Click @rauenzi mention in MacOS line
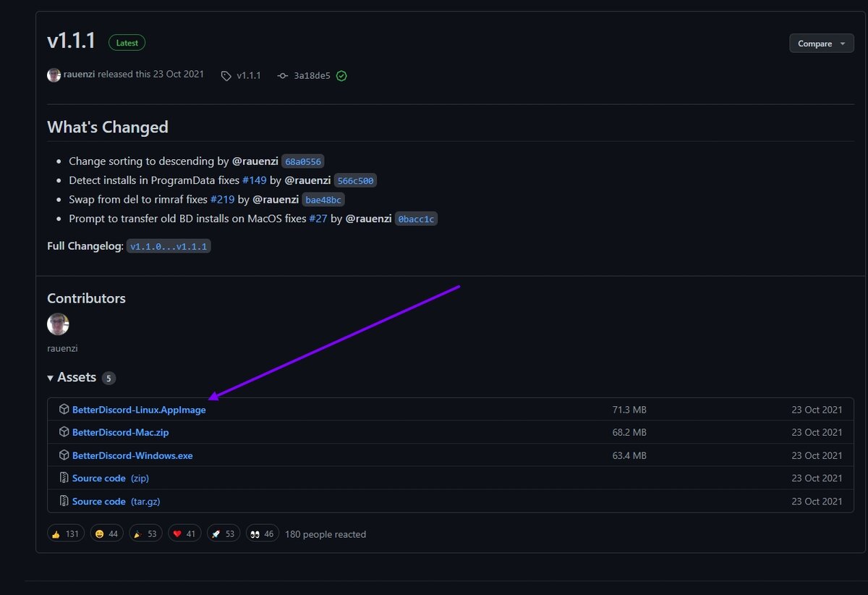Screen dimensions: 868x595 [x=369, y=218]
